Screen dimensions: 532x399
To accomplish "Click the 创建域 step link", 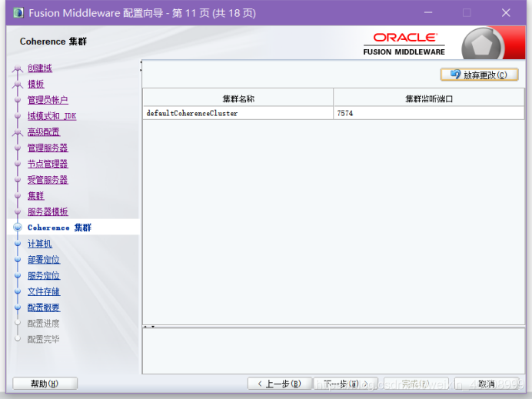I will coord(40,68).
